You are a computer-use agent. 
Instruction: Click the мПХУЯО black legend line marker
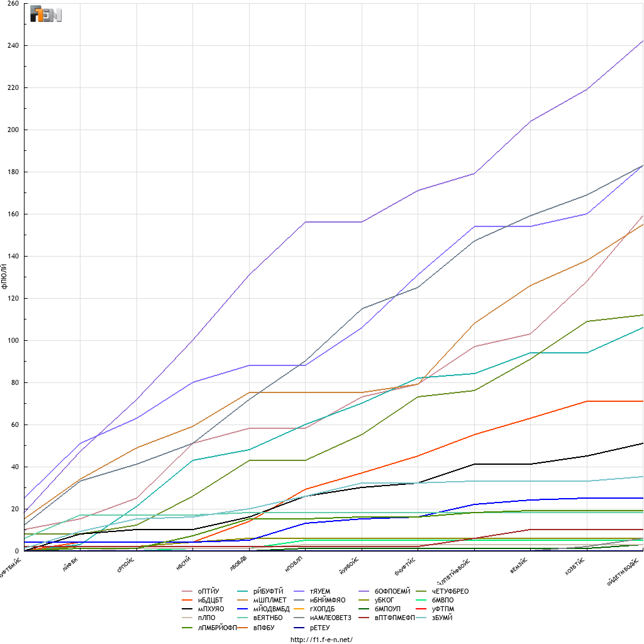point(187,609)
